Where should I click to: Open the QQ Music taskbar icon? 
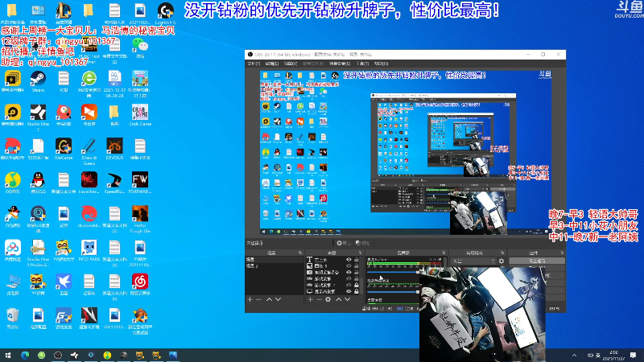(107, 355)
